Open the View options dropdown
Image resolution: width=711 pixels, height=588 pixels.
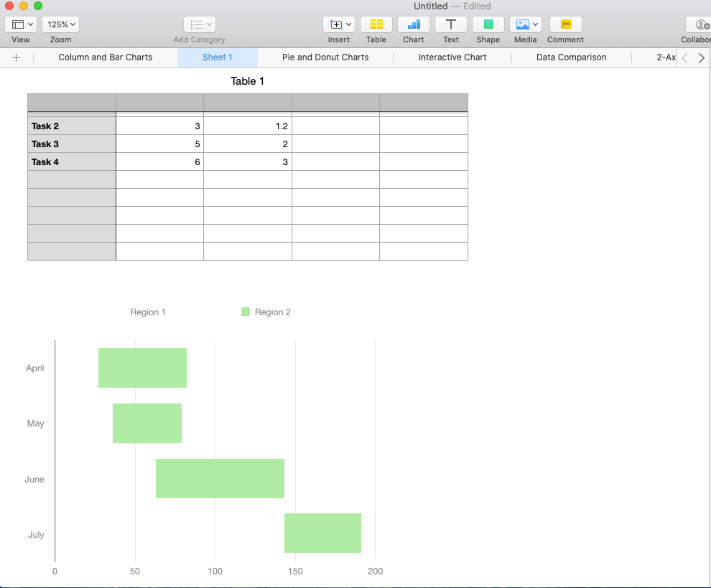(21, 24)
